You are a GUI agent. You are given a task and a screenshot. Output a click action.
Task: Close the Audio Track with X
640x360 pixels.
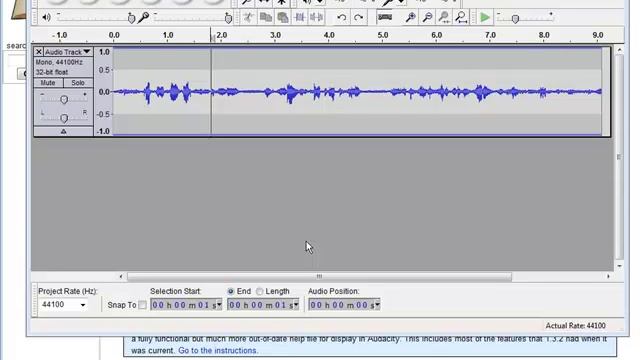pos(38,52)
